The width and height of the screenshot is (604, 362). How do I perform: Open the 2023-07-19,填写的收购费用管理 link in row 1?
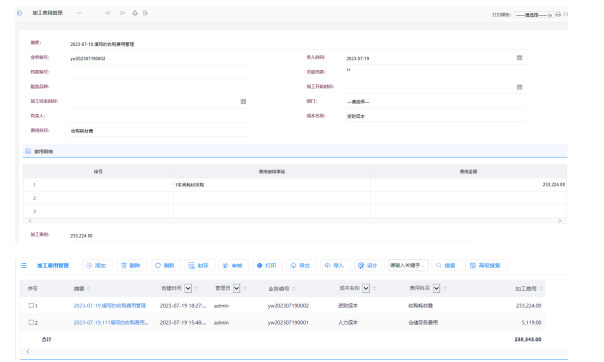tap(110, 306)
